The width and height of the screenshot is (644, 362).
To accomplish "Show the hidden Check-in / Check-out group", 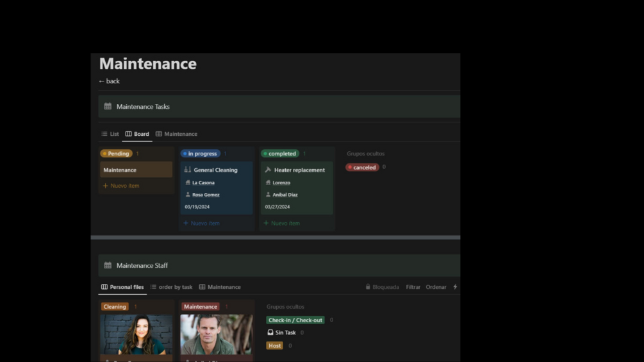I will coord(295,320).
